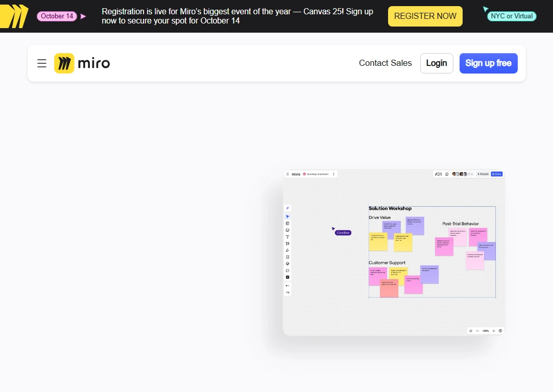
Task: Select the leftmost yellow sticky under Drive Value
Action: click(x=378, y=241)
